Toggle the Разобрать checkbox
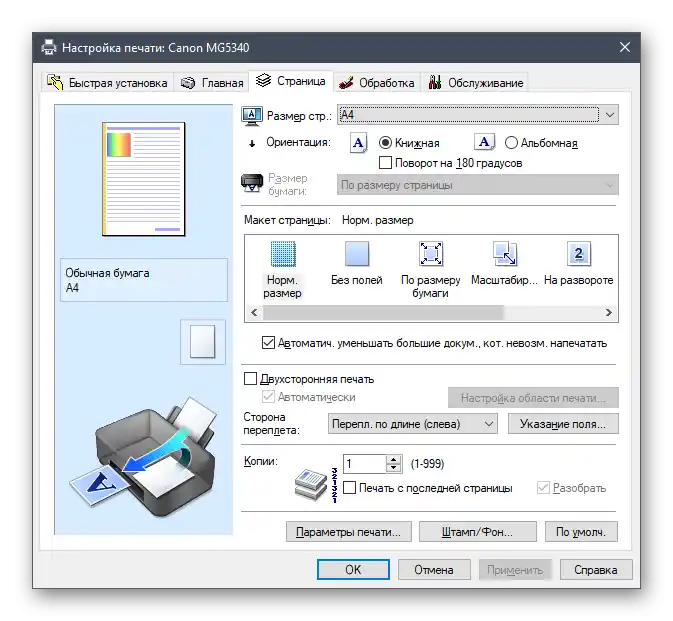Image resolution: width=673 pixels, height=621 pixels. coord(543,488)
